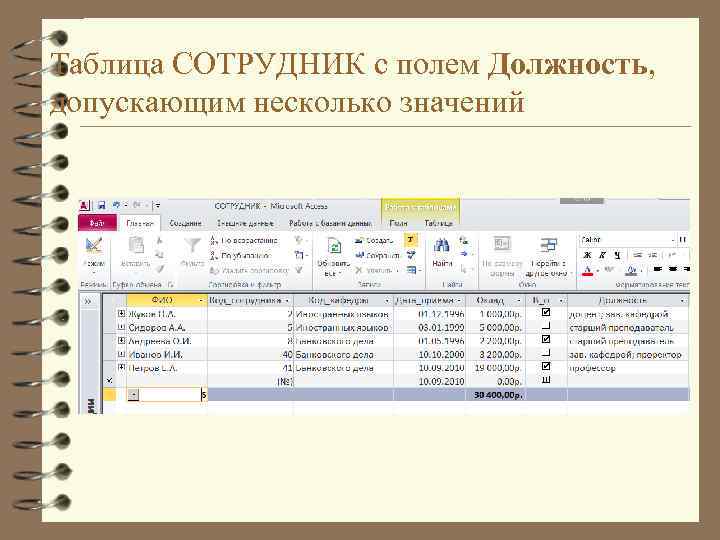The height and width of the screenshot is (540, 720).
Task: Expand the subdatasheet for Жуков row
Action: (121, 313)
